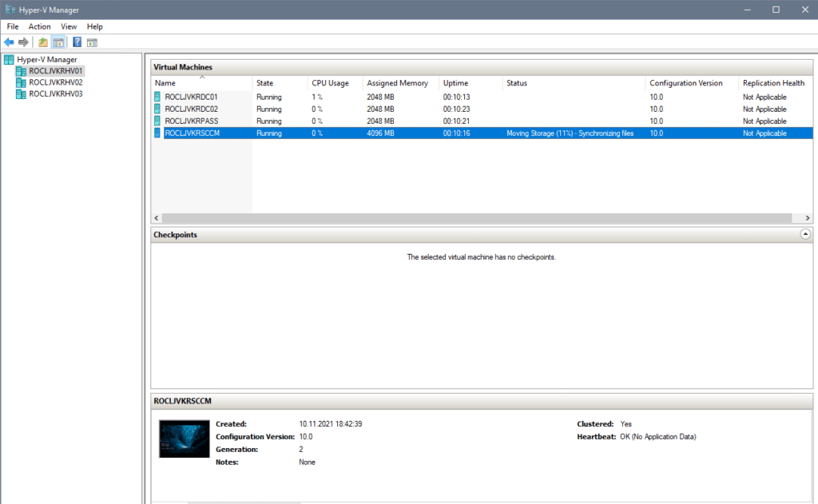818x504 pixels.
Task: Open Help via blue question-mark toolbar icon
Action: click(x=77, y=42)
